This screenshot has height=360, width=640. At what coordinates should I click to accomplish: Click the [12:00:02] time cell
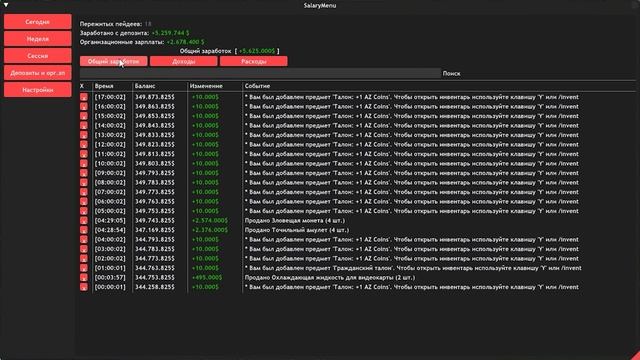coord(110,144)
